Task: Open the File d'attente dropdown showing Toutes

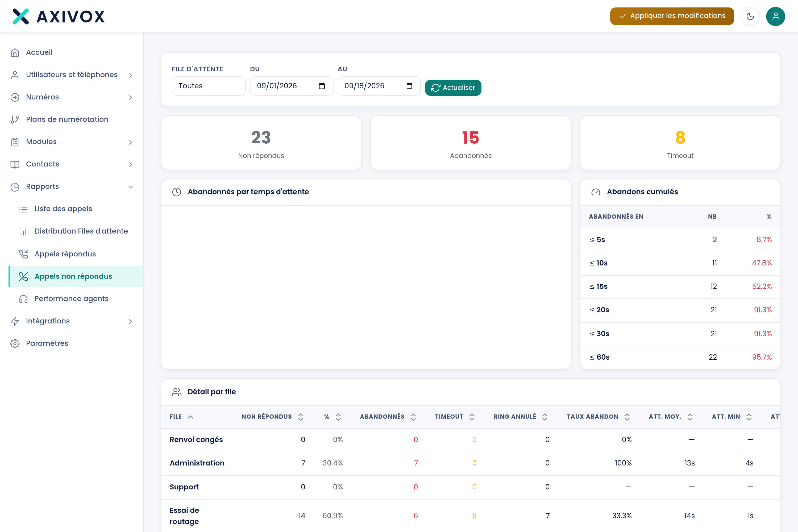Action: click(x=209, y=86)
